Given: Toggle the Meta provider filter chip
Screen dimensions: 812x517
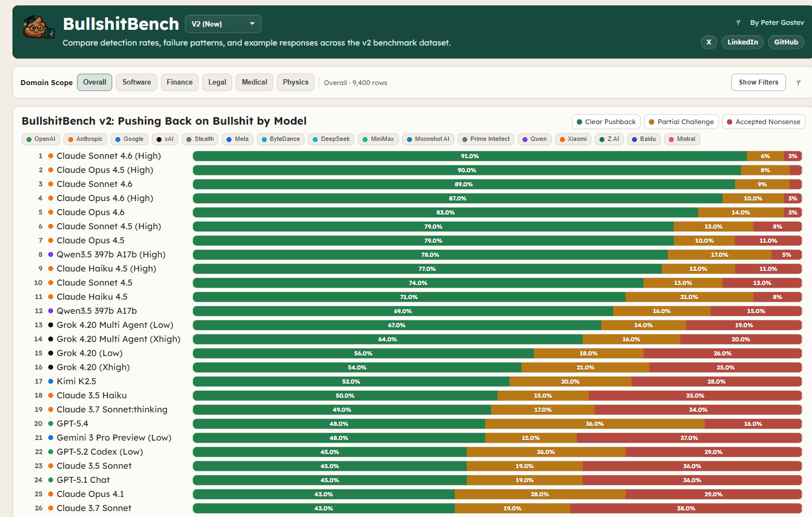Looking at the screenshot, I should point(237,139).
